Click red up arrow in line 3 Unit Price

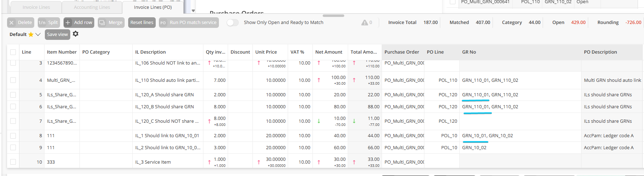point(259,63)
